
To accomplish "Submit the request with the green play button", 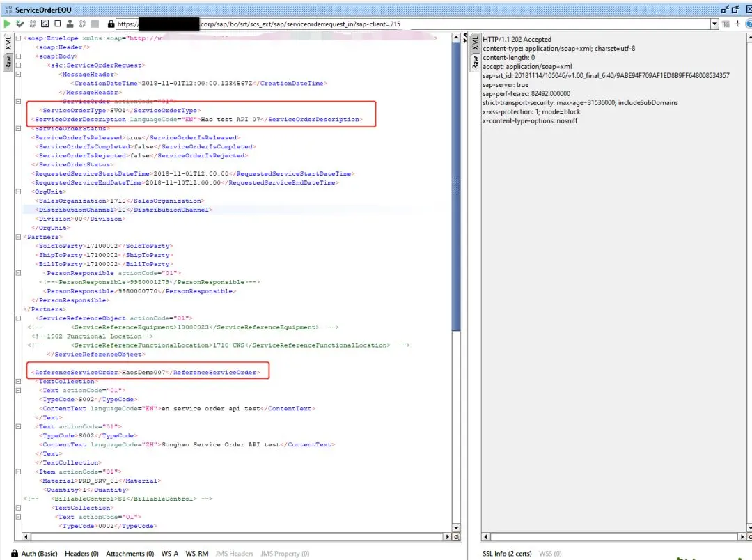I will point(7,24).
